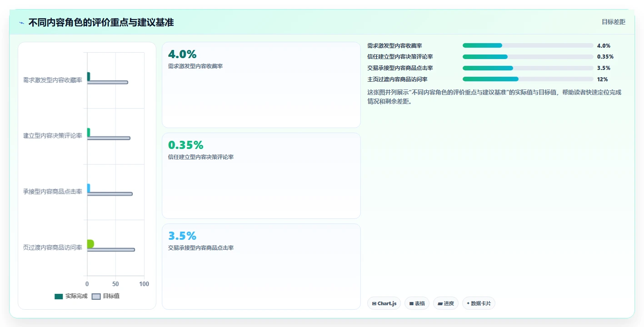Toggle the 实际完成 legend entry

pos(71,296)
